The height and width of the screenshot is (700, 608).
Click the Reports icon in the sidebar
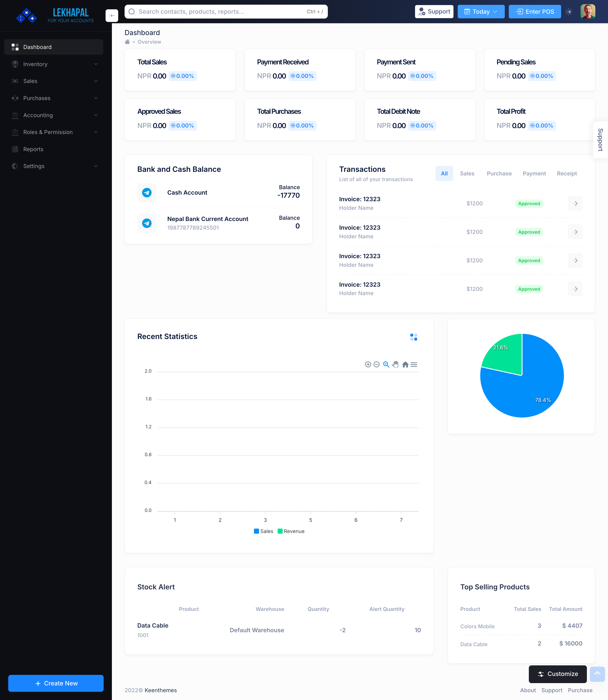tap(15, 149)
